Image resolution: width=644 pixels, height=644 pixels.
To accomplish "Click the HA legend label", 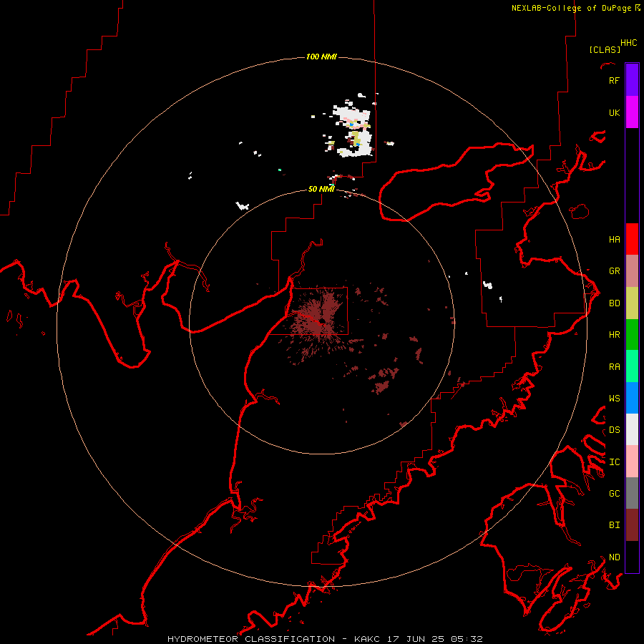I will 614,240.
